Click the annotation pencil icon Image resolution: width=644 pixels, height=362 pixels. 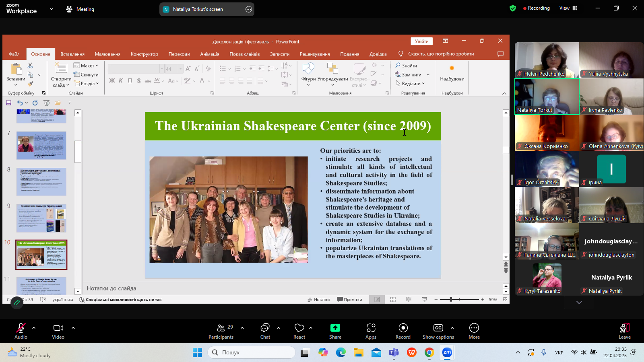[17, 303]
